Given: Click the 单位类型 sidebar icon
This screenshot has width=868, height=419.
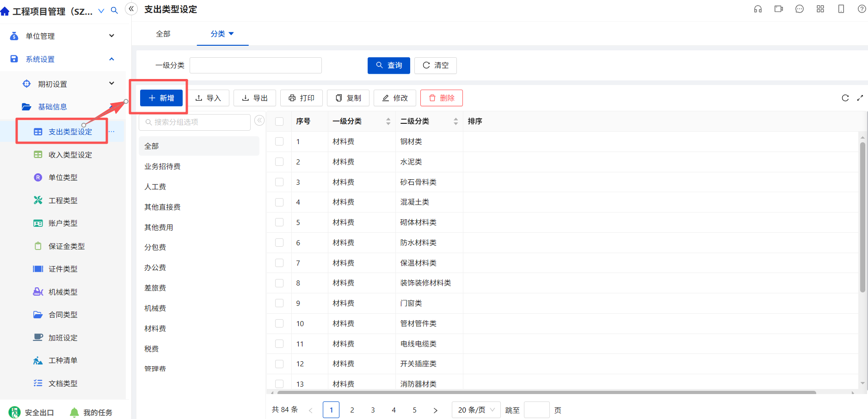Looking at the screenshot, I should (38, 177).
